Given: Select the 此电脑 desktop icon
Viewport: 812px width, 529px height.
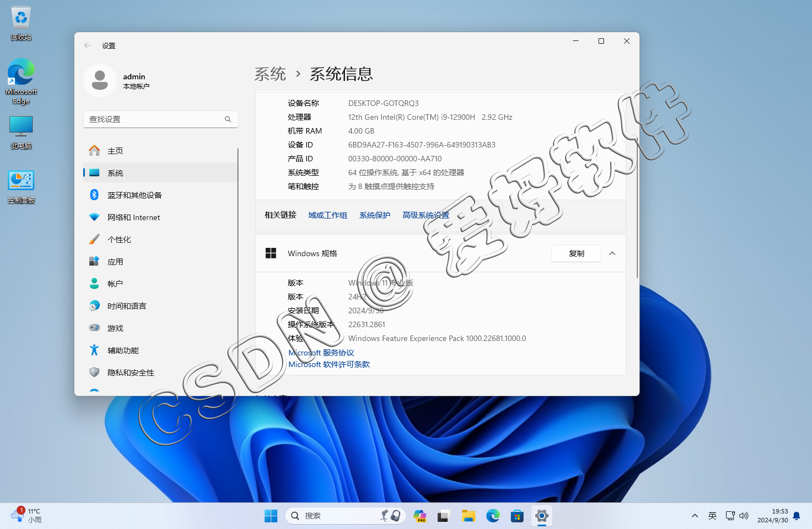Looking at the screenshot, I should coord(21,133).
